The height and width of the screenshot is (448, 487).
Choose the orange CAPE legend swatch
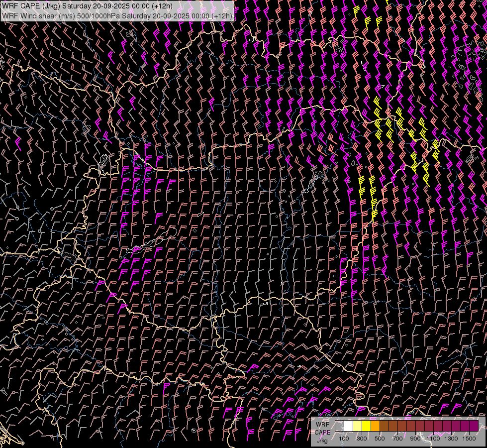(375, 426)
